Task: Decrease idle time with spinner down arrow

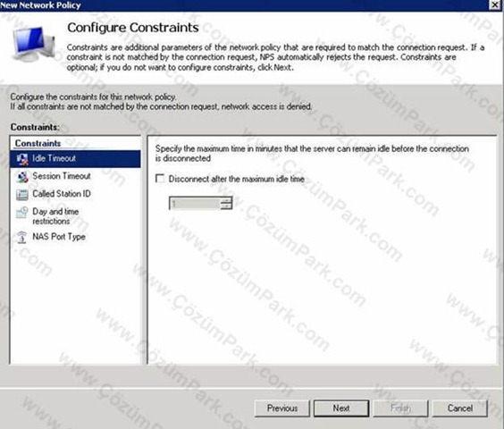Action: pyautogui.click(x=226, y=206)
